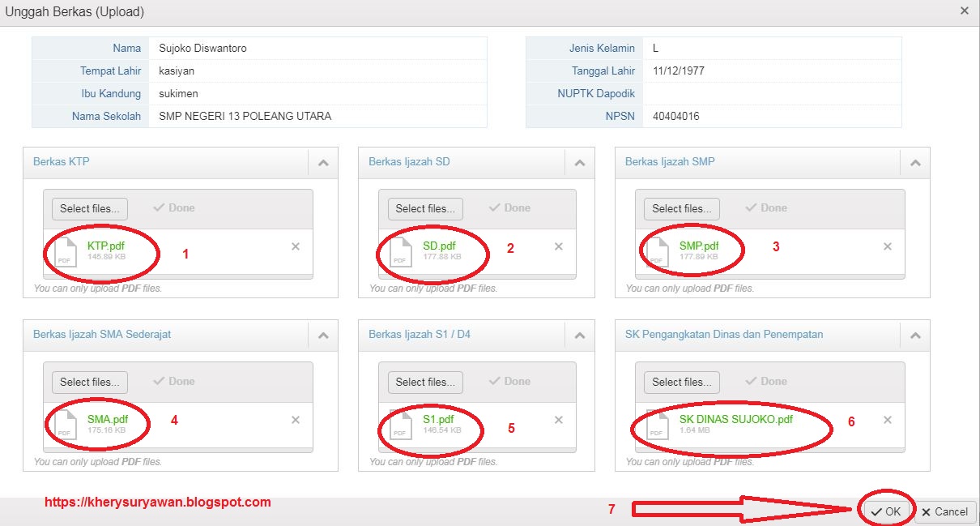Viewport: 980px width, 526px height.
Task: Cancel the upload dialog
Action: [944, 511]
